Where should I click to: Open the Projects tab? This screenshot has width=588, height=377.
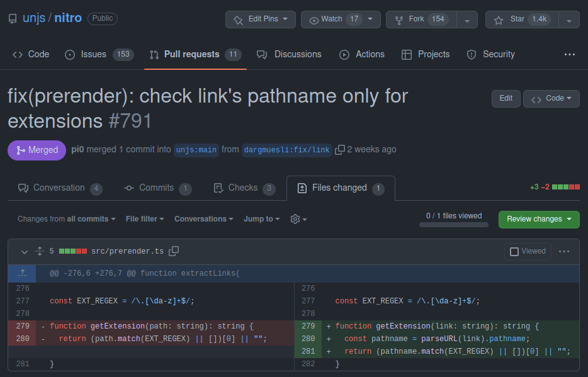[425, 54]
